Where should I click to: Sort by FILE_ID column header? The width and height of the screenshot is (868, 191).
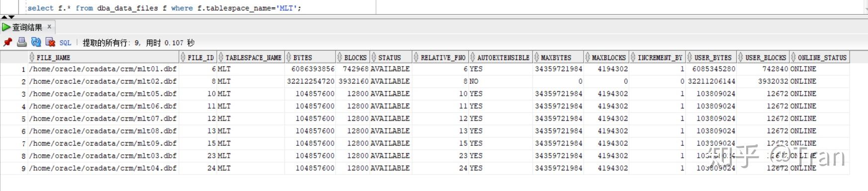pos(198,58)
